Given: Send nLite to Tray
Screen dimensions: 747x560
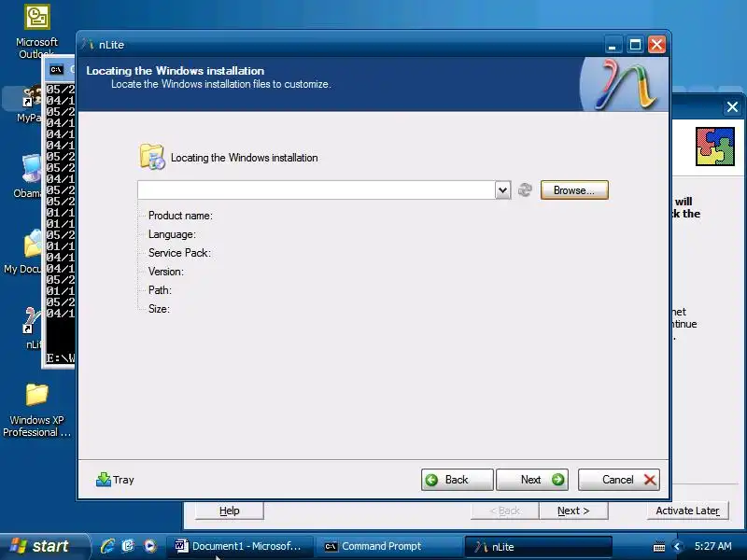Looking at the screenshot, I should [x=115, y=480].
